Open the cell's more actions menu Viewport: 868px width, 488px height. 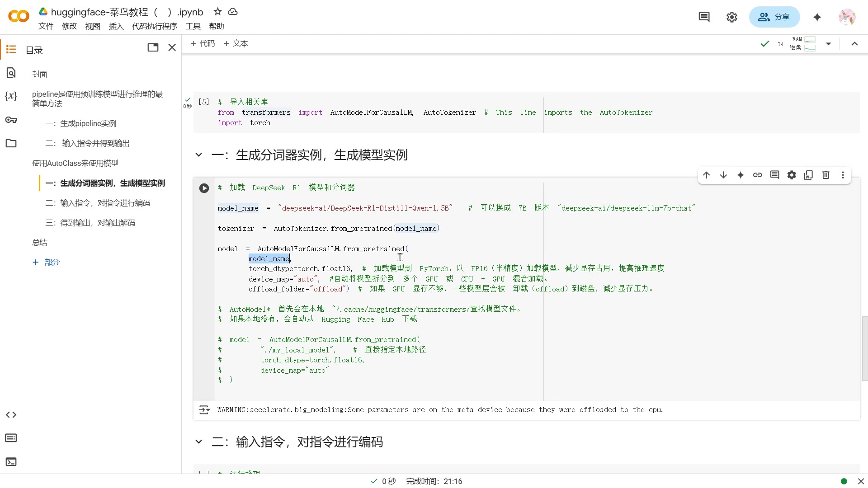[842, 175]
